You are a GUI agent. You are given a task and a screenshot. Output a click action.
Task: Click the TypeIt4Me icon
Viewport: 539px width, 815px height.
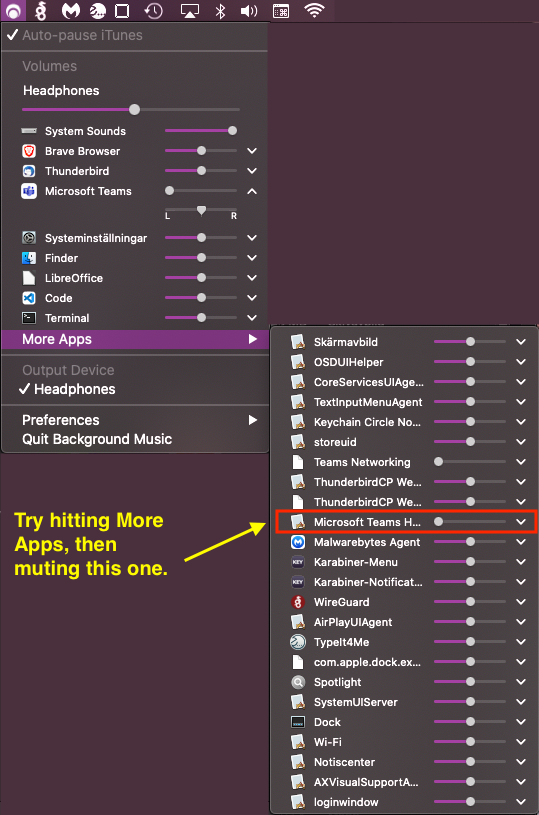tap(298, 642)
